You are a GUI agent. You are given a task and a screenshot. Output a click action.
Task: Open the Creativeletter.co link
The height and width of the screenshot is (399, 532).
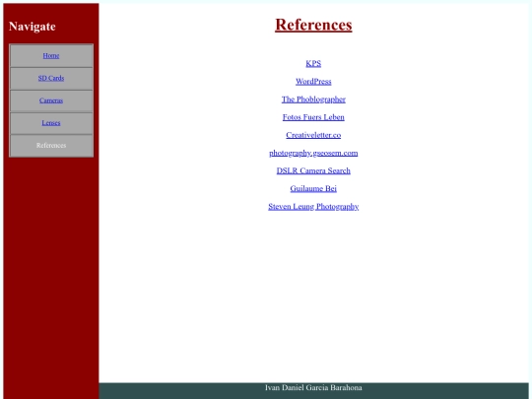point(313,135)
